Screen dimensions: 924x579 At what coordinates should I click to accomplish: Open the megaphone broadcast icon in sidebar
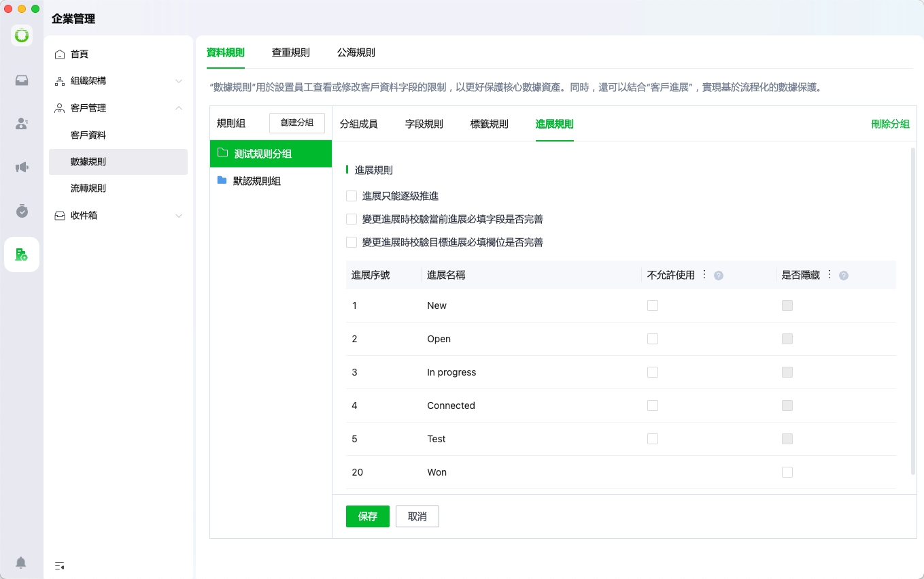coord(22,167)
